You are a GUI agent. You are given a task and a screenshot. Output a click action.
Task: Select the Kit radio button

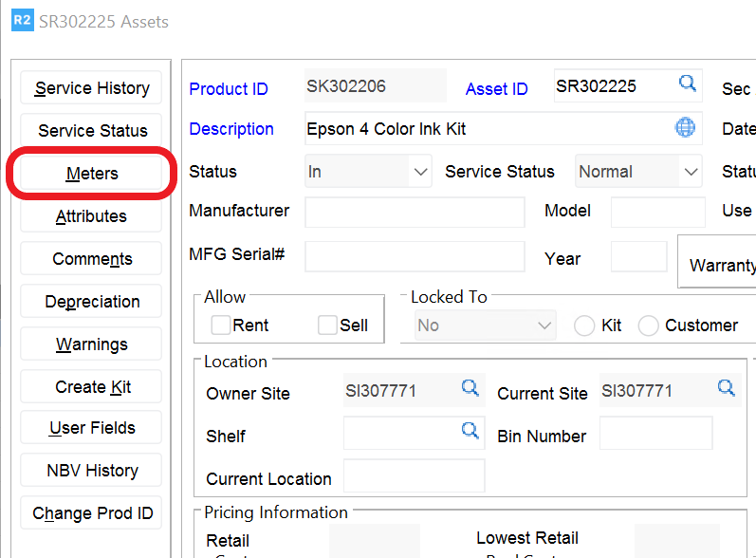(x=584, y=325)
